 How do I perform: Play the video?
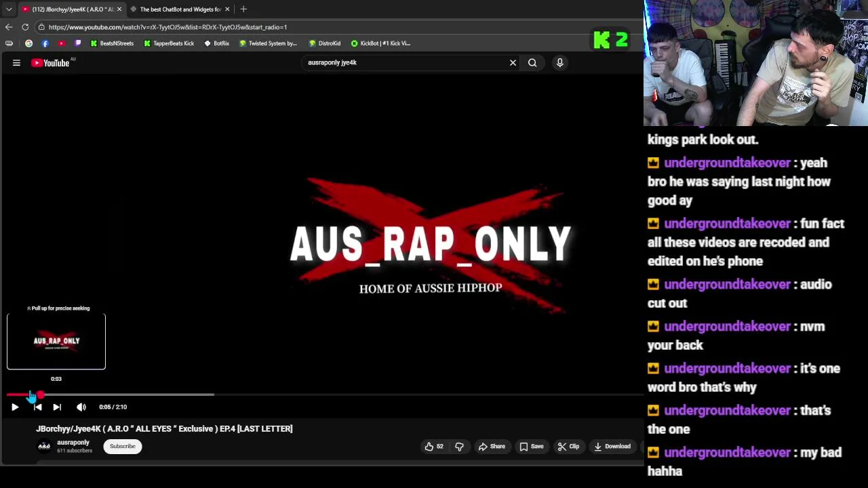15,407
